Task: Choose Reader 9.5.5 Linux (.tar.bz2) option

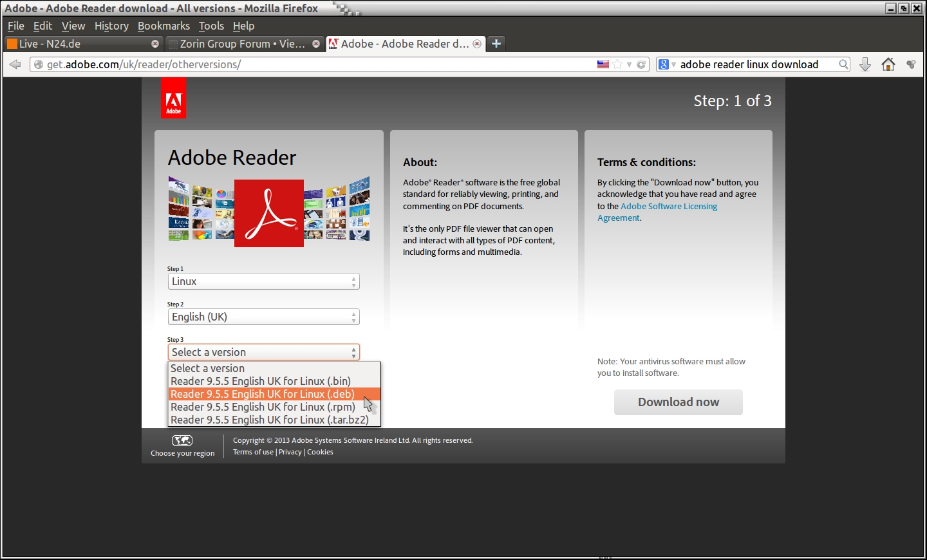Action: [269, 420]
